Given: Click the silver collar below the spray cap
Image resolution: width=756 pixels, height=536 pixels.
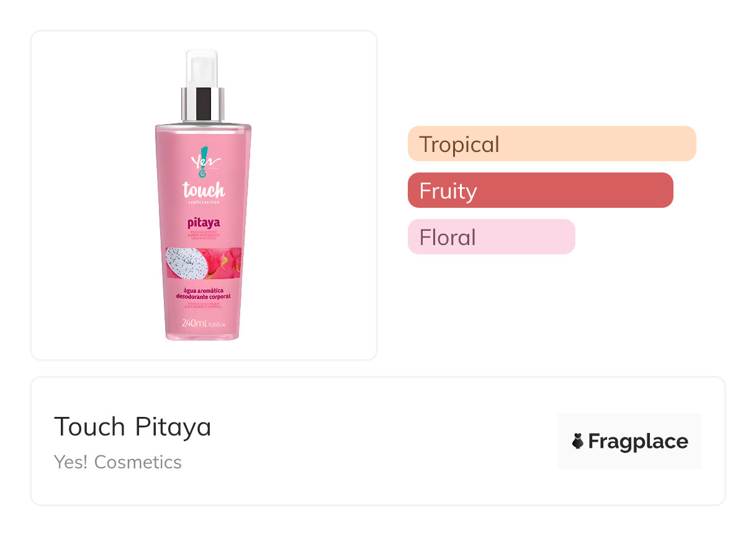Looking at the screenshot, I should [202, 104].
